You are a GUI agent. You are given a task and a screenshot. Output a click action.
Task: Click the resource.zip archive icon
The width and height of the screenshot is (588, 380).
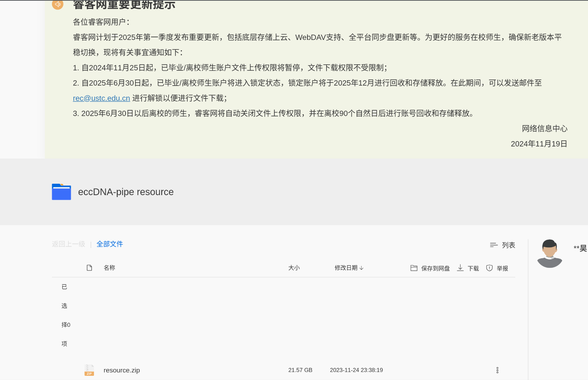(89, 370)
